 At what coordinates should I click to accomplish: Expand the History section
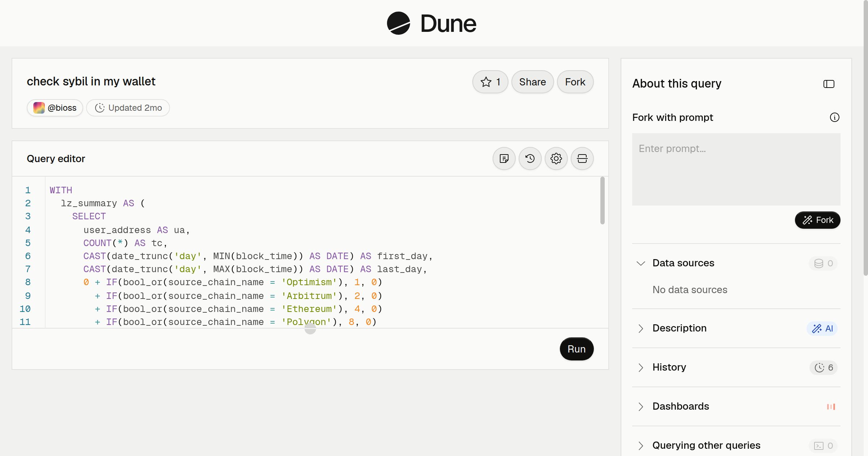point(641,367)
